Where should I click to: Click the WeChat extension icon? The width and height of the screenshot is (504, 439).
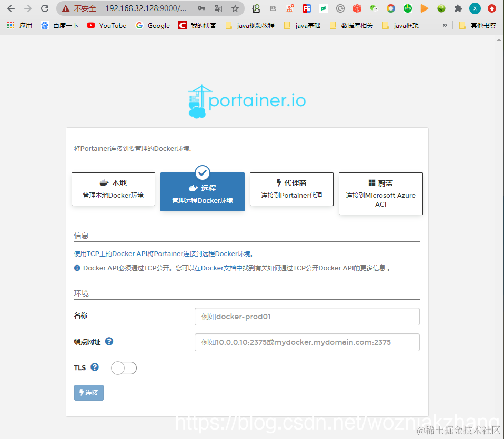pyautogui.click(x=374, y=8)
